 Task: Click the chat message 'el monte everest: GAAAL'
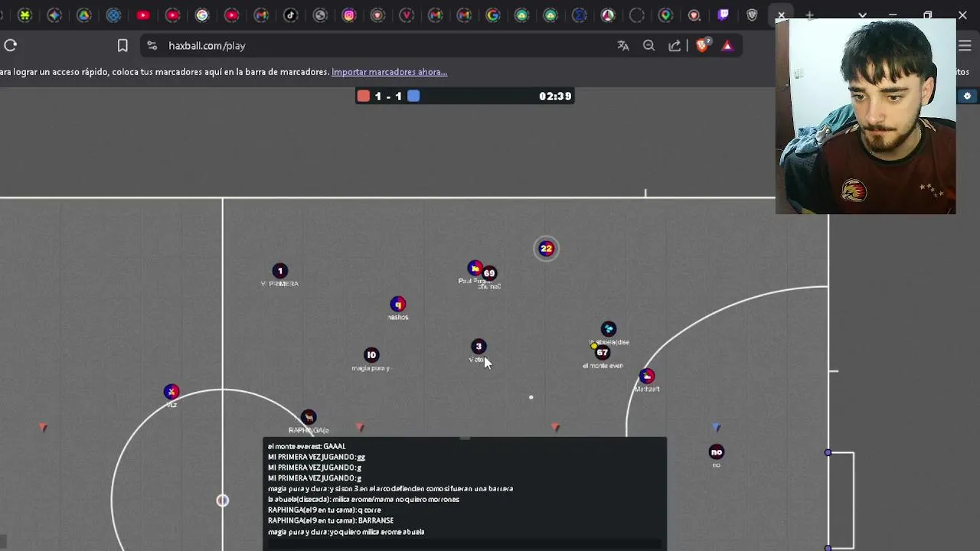coord(307,446)
